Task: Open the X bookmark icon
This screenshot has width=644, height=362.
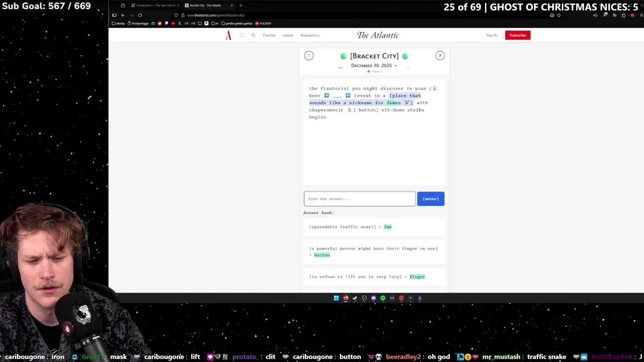Action: click(x=180, y=24)
